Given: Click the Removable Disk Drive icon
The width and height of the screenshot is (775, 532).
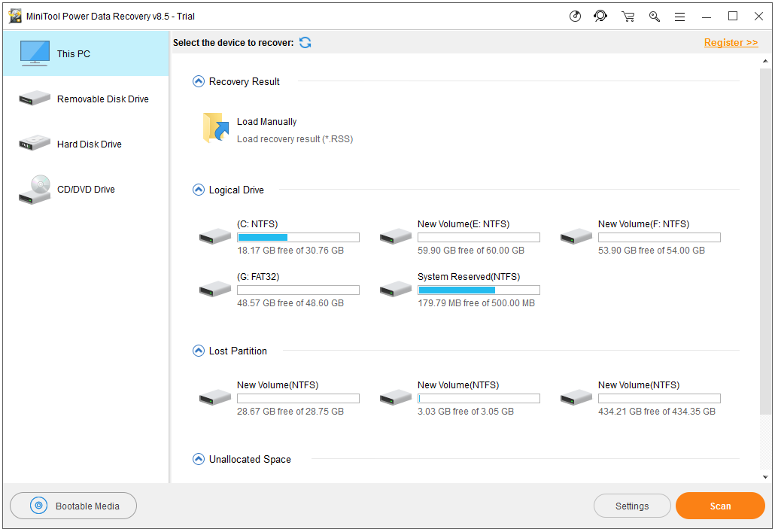Looking at the screenshot, I should [x=35, y=98].
